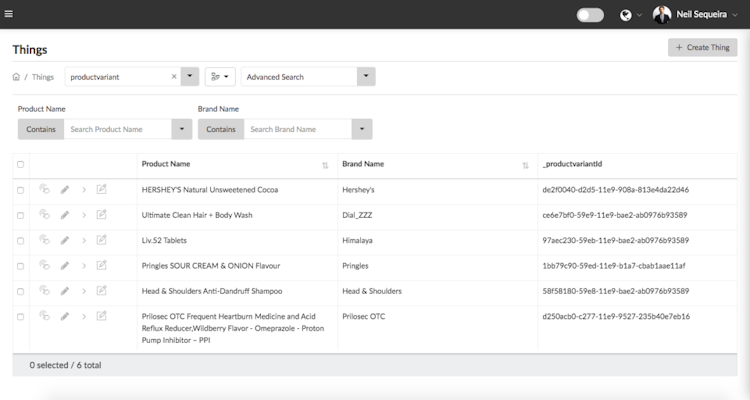750x400 pixels.
Task: Sort by Brand Name column
Action: 525,166
